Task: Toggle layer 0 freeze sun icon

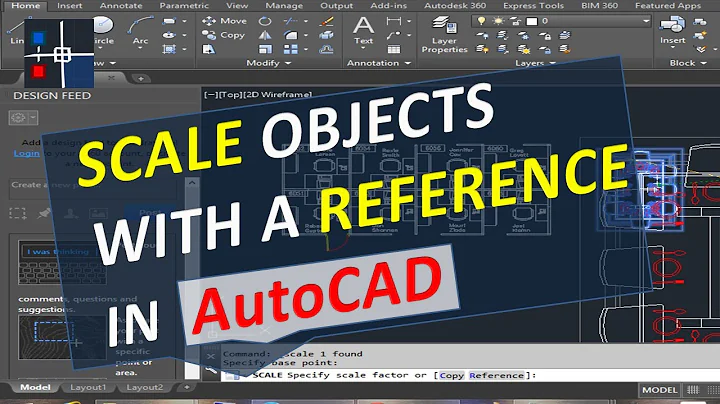Action: pyautogui.click(x=498, y=21)
